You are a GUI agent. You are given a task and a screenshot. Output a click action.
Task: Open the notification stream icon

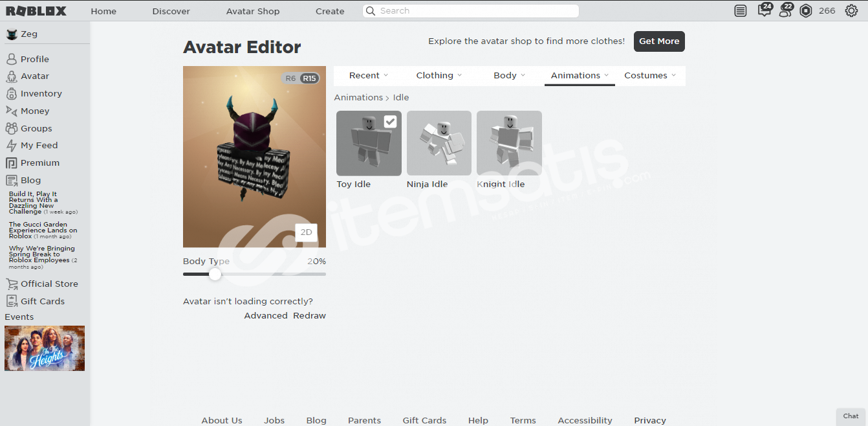[741, 11]
